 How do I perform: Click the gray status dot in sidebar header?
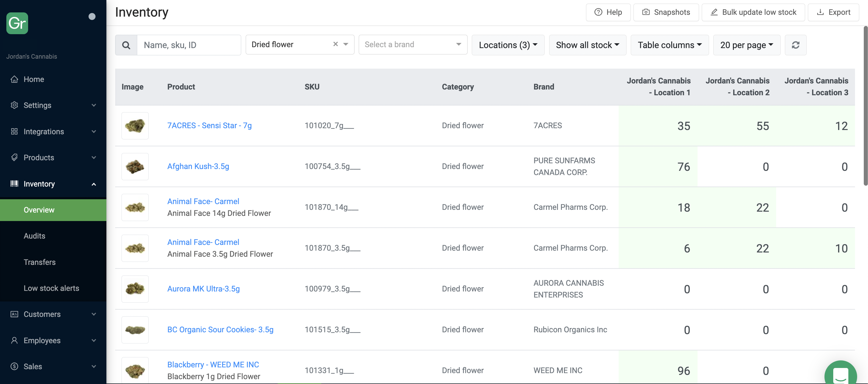92,17
